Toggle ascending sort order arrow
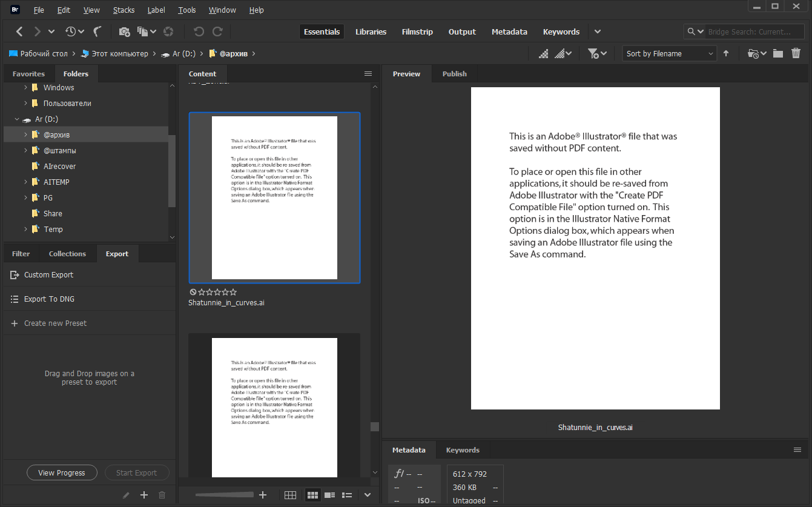 (726, 53)
